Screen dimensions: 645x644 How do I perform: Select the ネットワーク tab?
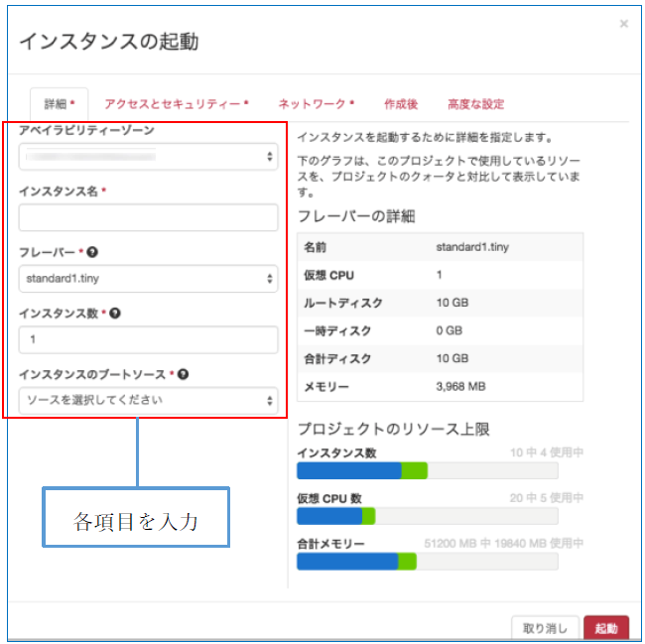[x=316, y=104]
